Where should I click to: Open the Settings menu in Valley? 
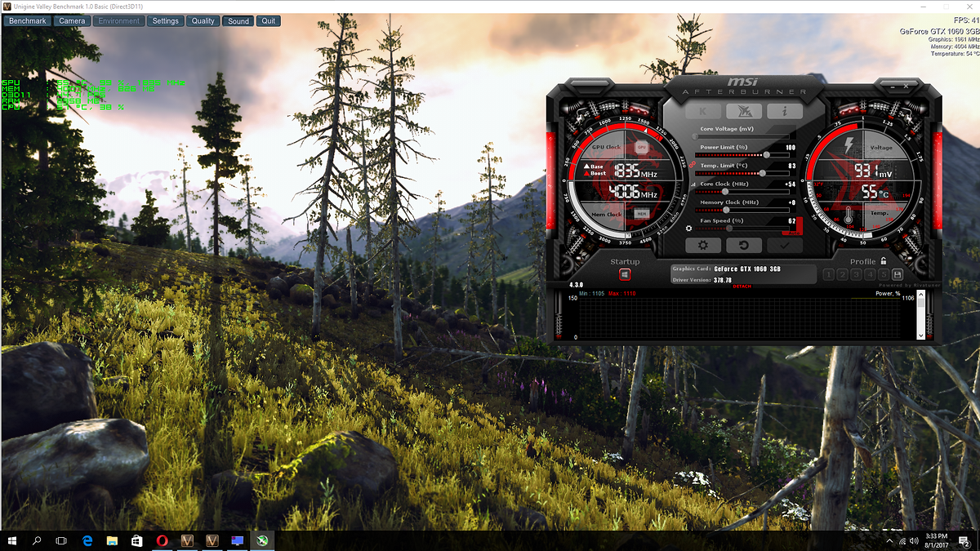pyautogui.click(x=165, y=21)
